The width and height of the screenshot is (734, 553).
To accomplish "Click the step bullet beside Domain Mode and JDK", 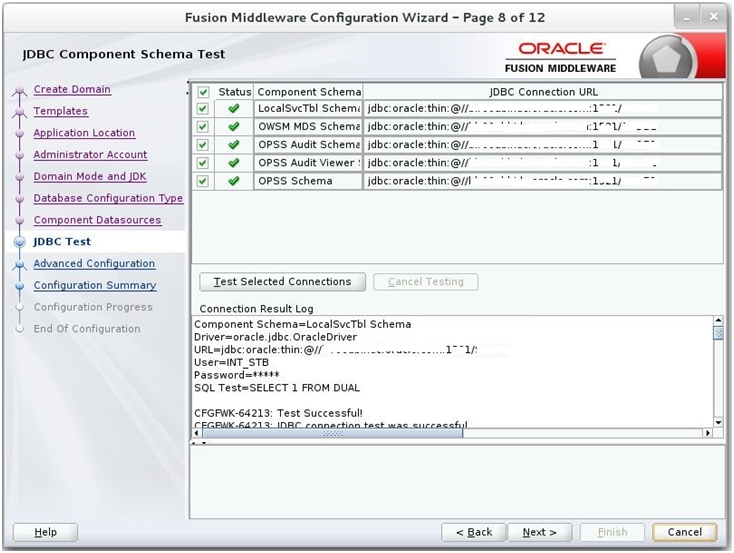I will point(20,177).
